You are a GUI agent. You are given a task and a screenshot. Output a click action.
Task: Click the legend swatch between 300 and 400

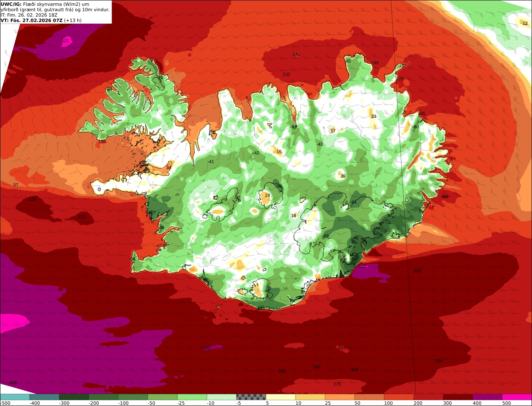[458, 397]
